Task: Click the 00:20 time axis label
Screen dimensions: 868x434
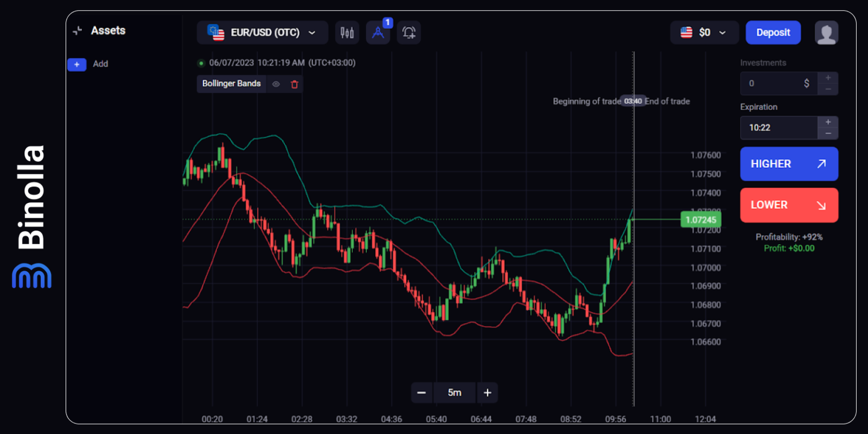Action: click(x=212, y=419)
